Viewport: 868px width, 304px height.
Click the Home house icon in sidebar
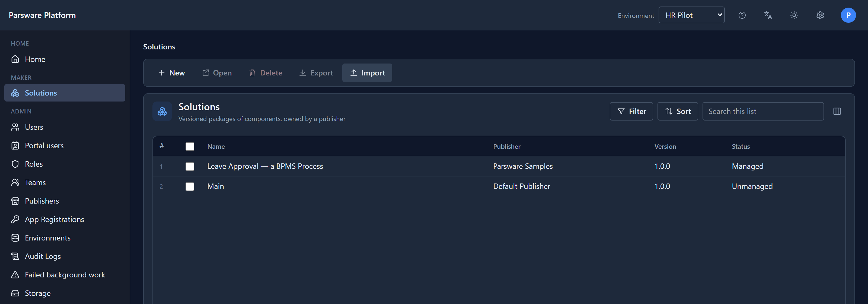point(15,59)
